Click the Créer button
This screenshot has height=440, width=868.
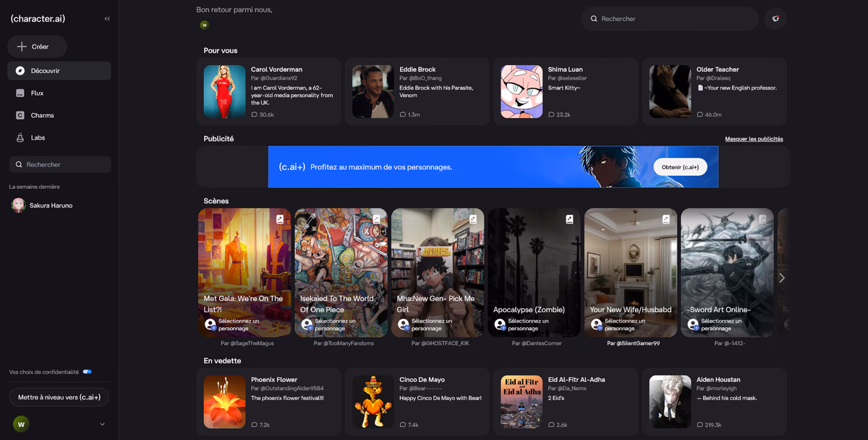click(38, 46)
